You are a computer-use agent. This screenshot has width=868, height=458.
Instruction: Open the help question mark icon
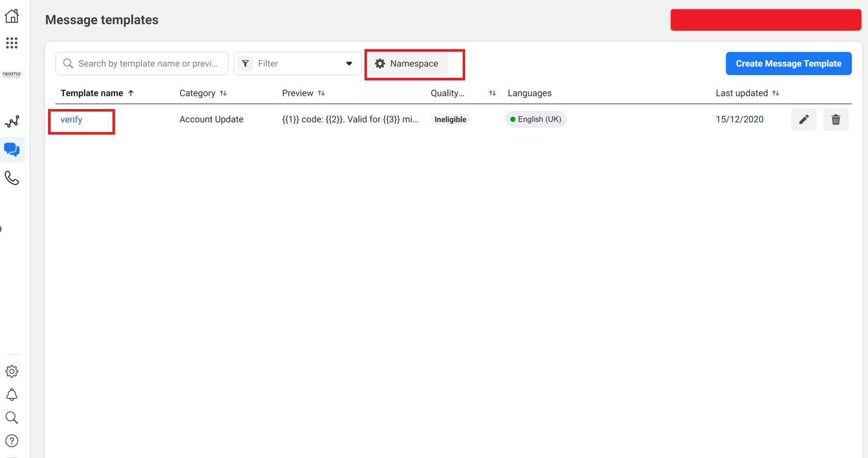point(12,441)
